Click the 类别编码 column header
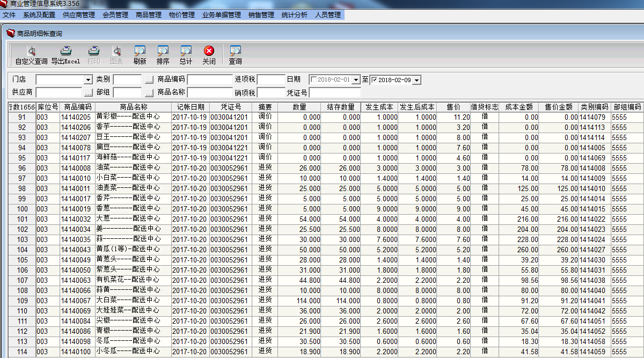This screenshot has height=358, width=644. click(x=594, y=107)
